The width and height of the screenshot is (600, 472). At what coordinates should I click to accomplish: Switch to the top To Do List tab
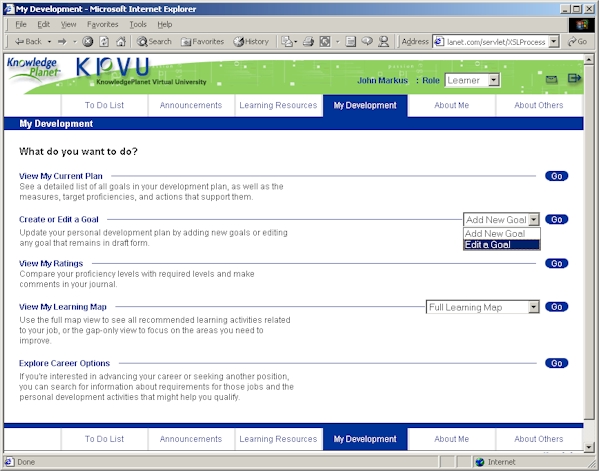104,105
